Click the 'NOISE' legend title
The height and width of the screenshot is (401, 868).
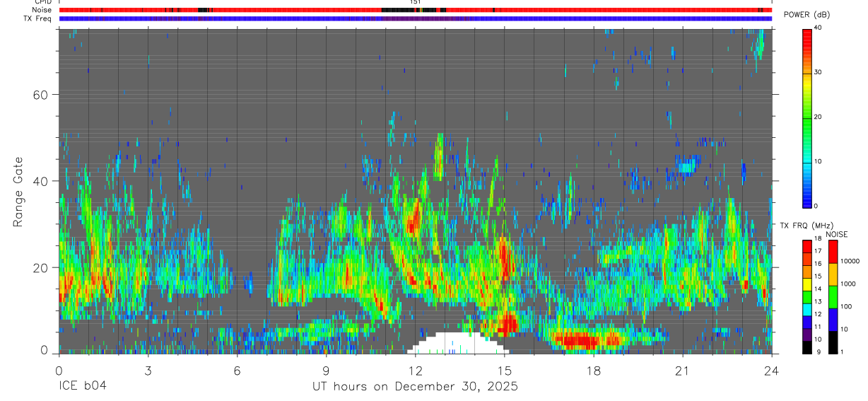click(x=837, y=235)
